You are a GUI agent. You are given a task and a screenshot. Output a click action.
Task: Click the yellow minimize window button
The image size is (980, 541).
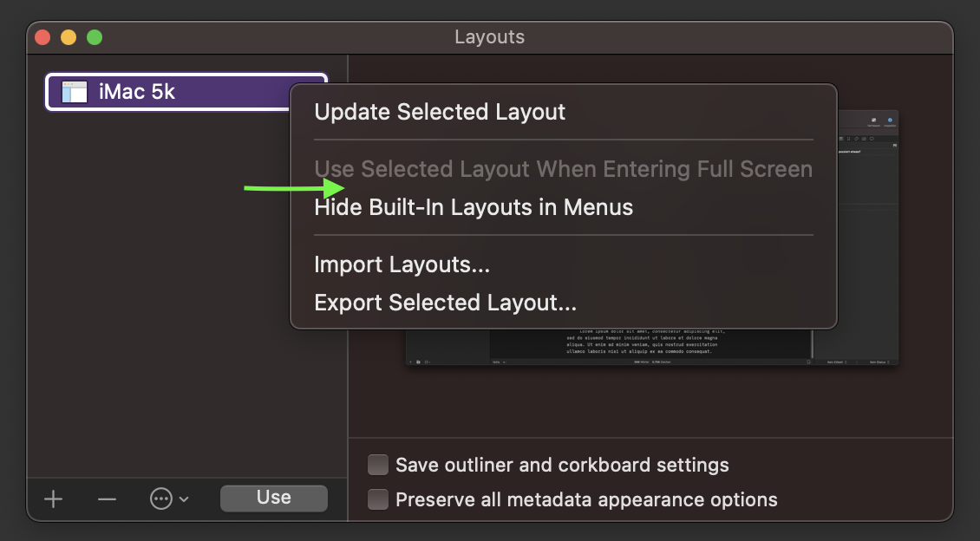point(69,37)
